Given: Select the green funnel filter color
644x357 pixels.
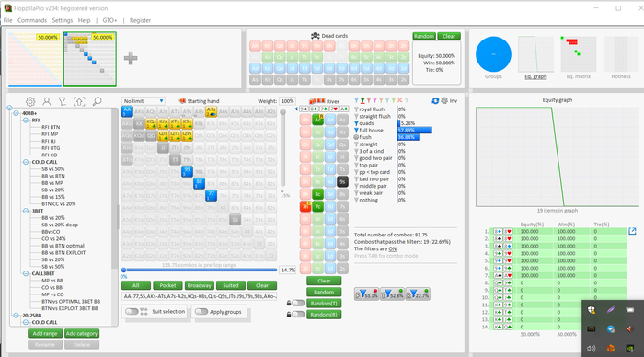Looking at the screenshot, I should point(362,100).
